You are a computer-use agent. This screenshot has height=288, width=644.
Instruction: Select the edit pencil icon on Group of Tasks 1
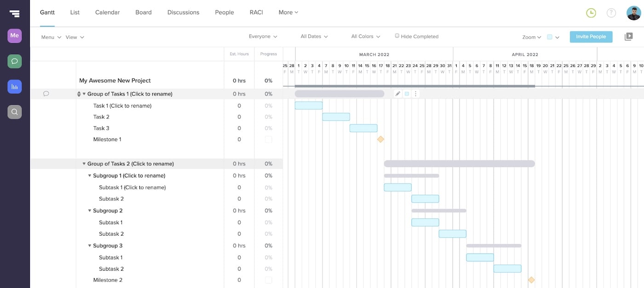[397, 93]
